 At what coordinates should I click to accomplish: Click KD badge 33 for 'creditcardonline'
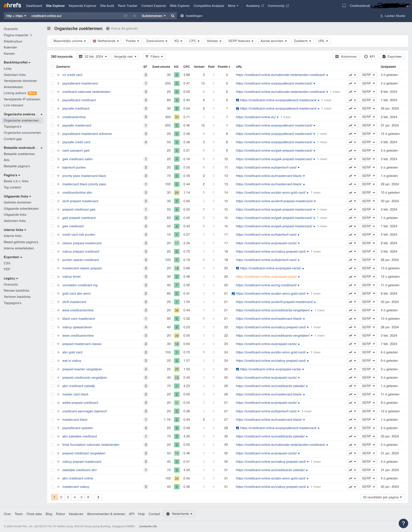pyautogui.click(x=177, y=117)
